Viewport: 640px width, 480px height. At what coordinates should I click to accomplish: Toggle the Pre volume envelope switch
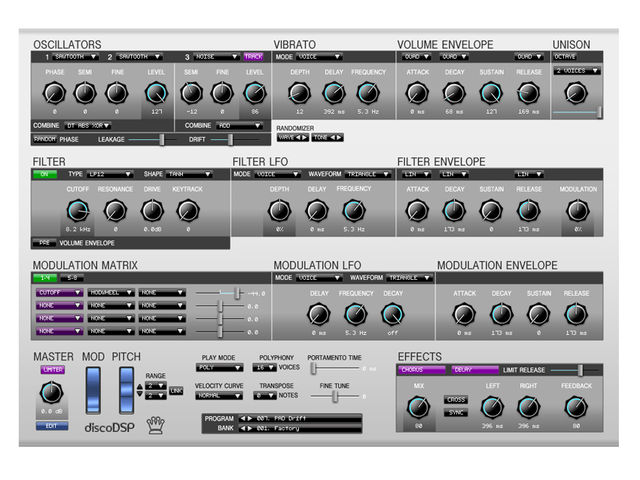tap(44, 243)
